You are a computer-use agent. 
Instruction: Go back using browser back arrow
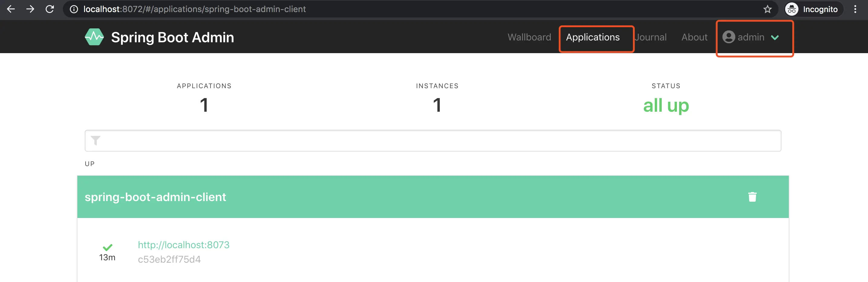point(11,9)
